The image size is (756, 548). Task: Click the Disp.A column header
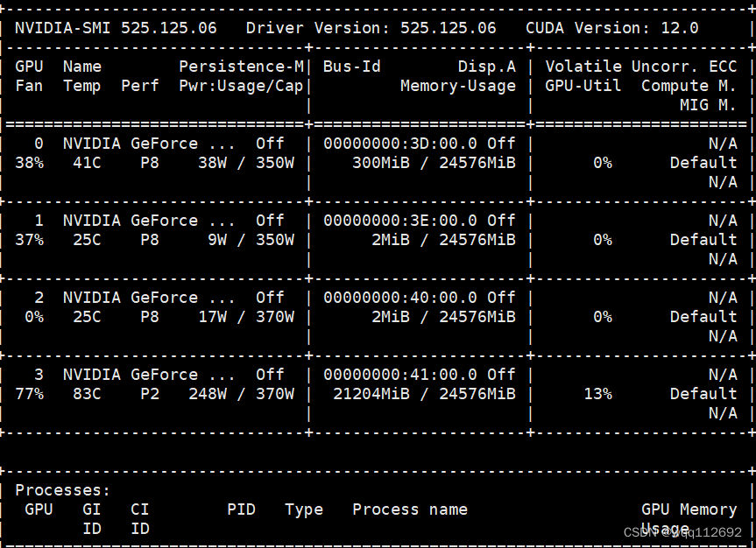(x=487, y=67)
